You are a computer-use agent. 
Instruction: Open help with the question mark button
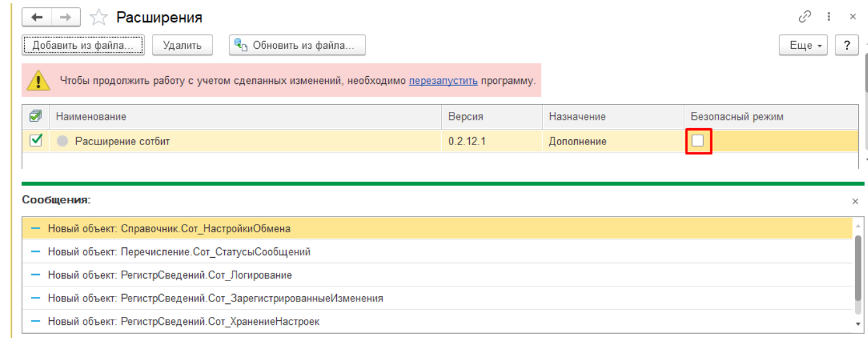pos(846,46)
